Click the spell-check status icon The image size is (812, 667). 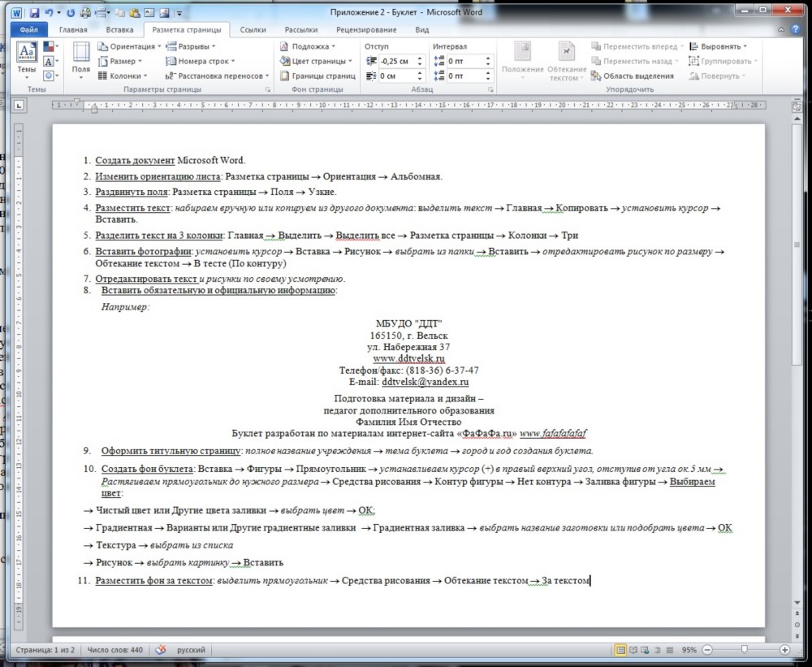[x=161, y=650]
